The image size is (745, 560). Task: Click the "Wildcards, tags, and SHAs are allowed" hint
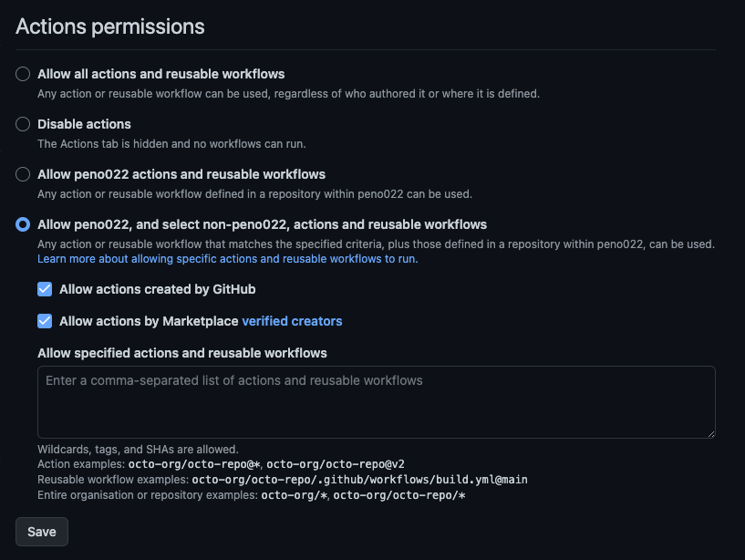[138, 449]
